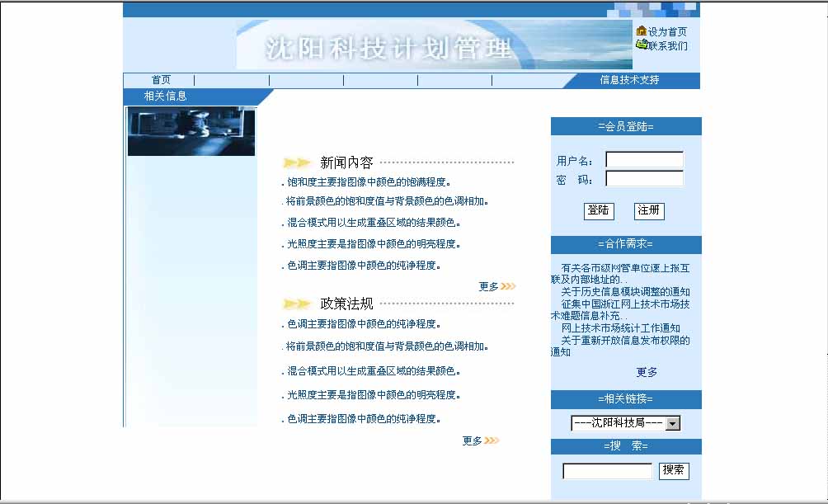The width and height of the screenshot is (828, 504).
Task: Click the yellow arrow icon before 新闻内容
Action: click(297, 163)
